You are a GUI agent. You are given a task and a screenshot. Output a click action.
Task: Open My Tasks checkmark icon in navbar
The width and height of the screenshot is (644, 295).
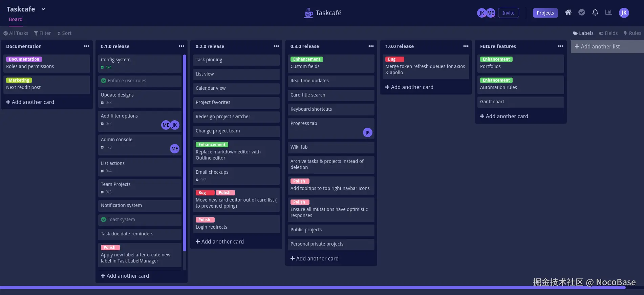coord(582,13)
